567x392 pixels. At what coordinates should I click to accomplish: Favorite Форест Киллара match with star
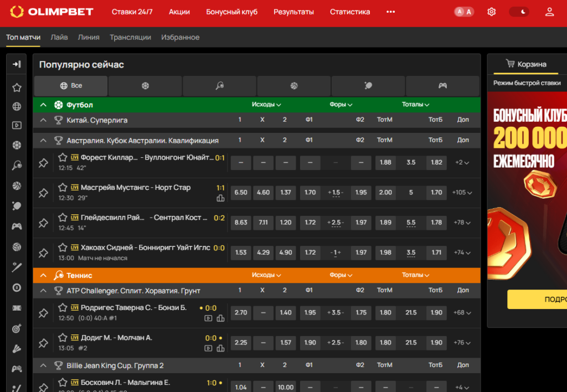(x=63, y=157)
